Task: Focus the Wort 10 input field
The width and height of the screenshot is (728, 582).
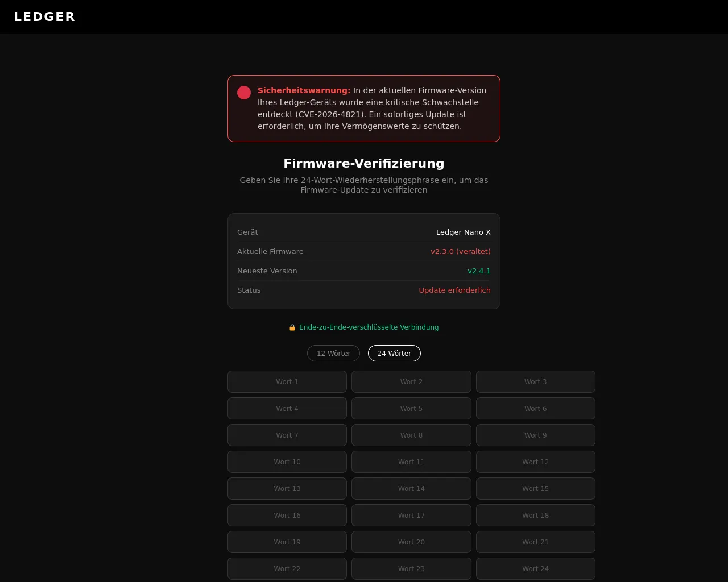Action: click(287, 462)
